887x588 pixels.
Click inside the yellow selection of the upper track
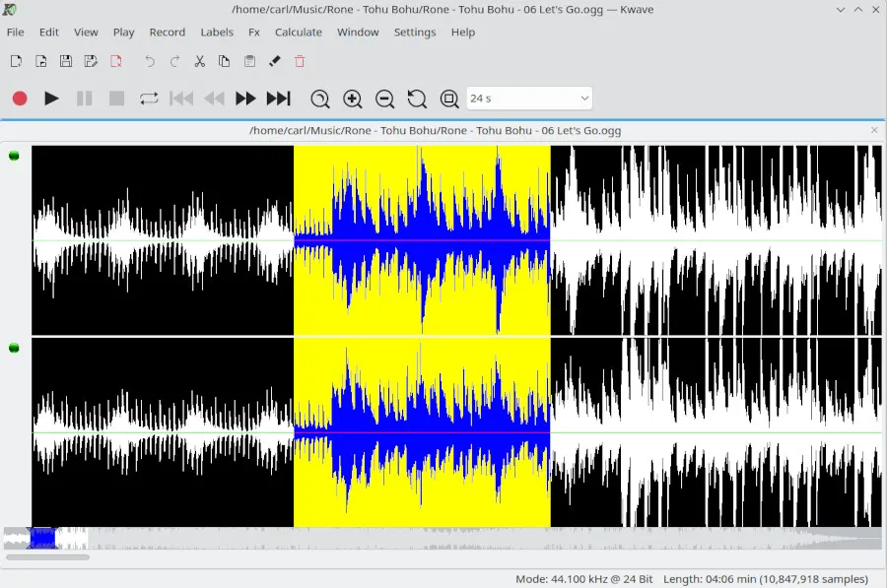tap(422, 240)
